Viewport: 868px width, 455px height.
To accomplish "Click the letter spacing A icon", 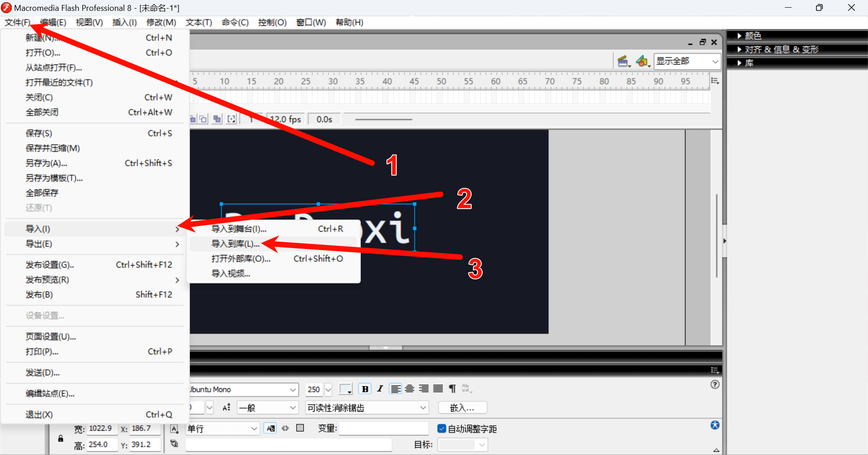I will coord(226,408).
